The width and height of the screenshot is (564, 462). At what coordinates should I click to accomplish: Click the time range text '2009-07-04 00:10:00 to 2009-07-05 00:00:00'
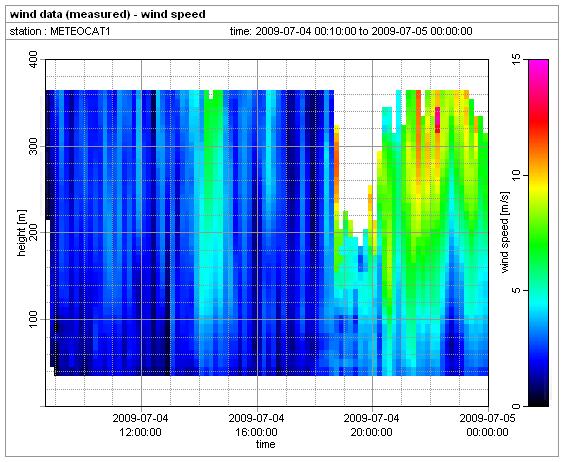364,31
